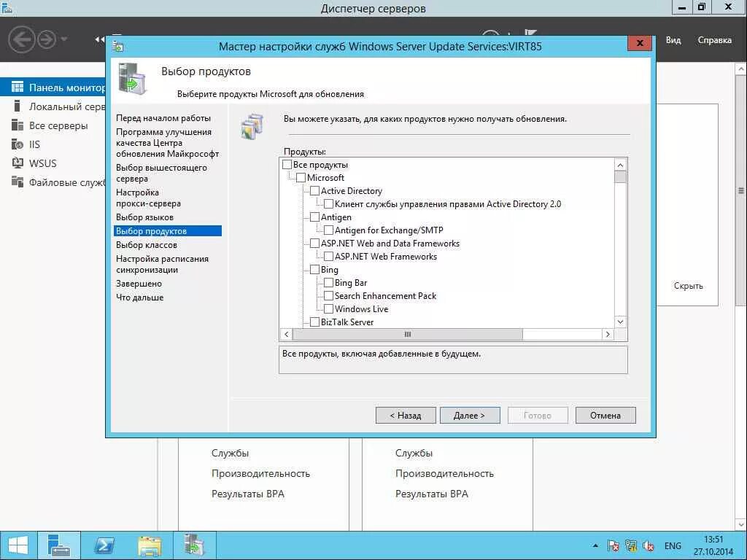Image resolution: width=747 pixels, height=560 pixels.
Task: Click the WSUS wizard title bar icon
Action: click(x=117, y=46)
